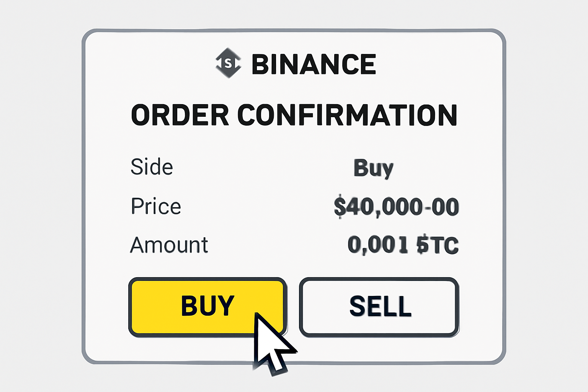Screen dimensions: 588x392
Task: Click the BINANCE brand wordmark
Action: 314,64
